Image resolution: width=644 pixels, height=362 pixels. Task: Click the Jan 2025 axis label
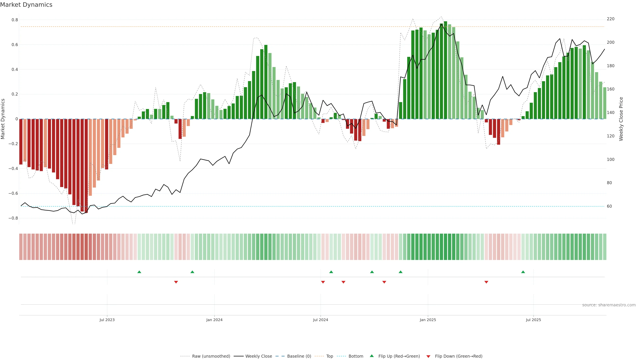428,320
